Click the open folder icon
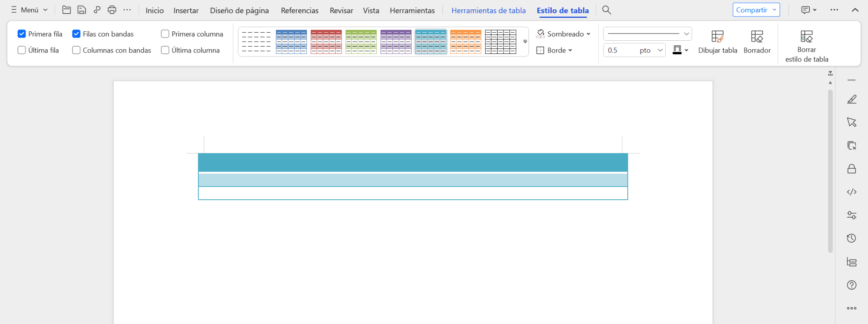 [x=67, y=10]
